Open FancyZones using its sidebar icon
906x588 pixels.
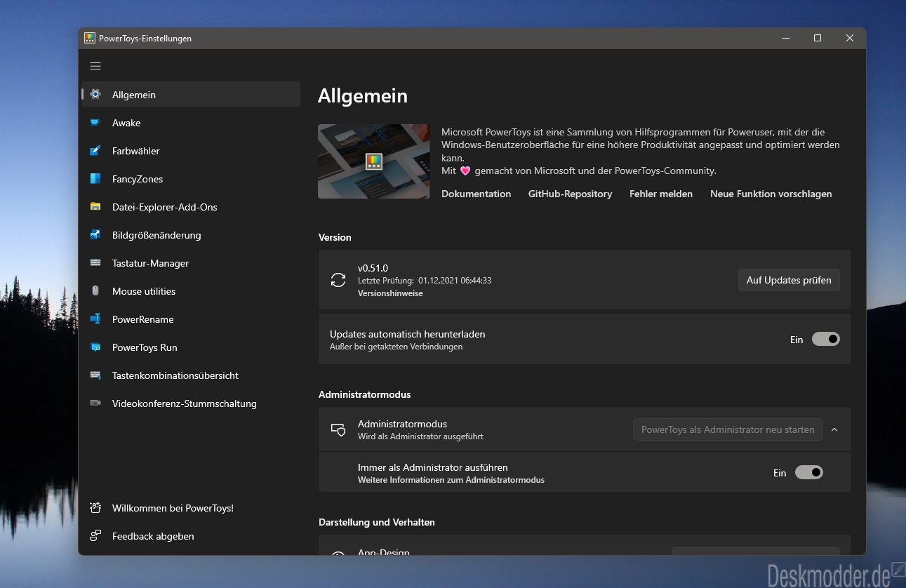click(x=95, y=178)
